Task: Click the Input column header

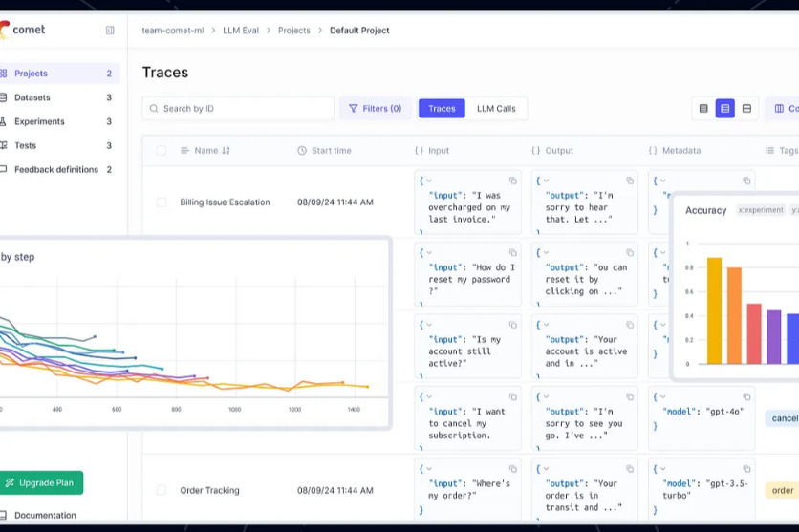Action: click(432, 150)
